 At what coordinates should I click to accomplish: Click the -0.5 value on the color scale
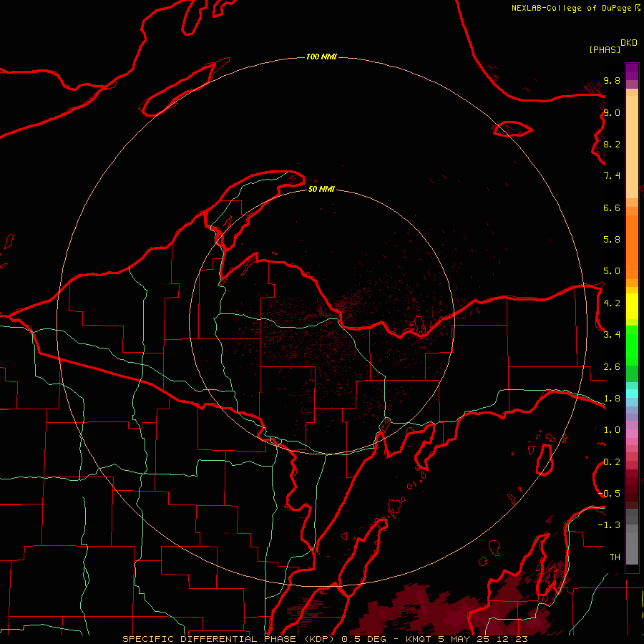coord(610,494)
